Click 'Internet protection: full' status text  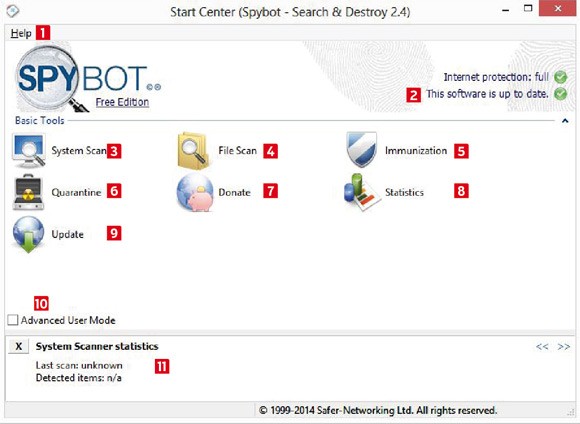click(x=496, y=77)
